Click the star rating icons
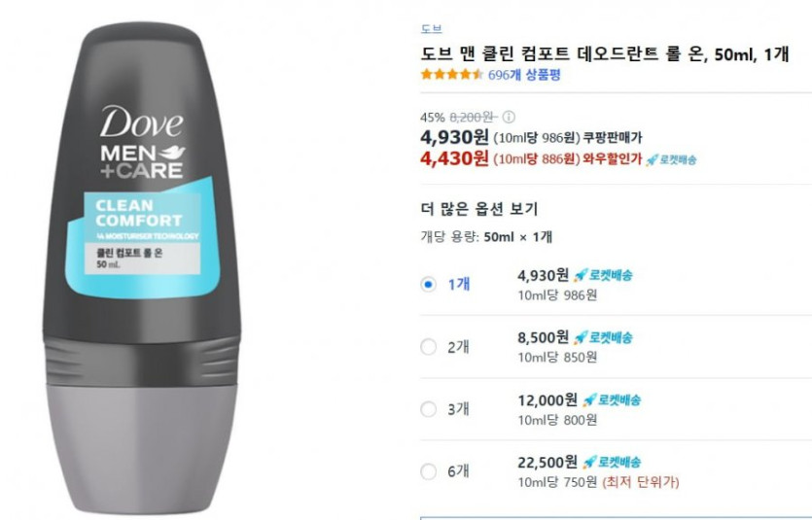Image resolution: width=812 pixels, height=520 pixels. coord(451,75)
